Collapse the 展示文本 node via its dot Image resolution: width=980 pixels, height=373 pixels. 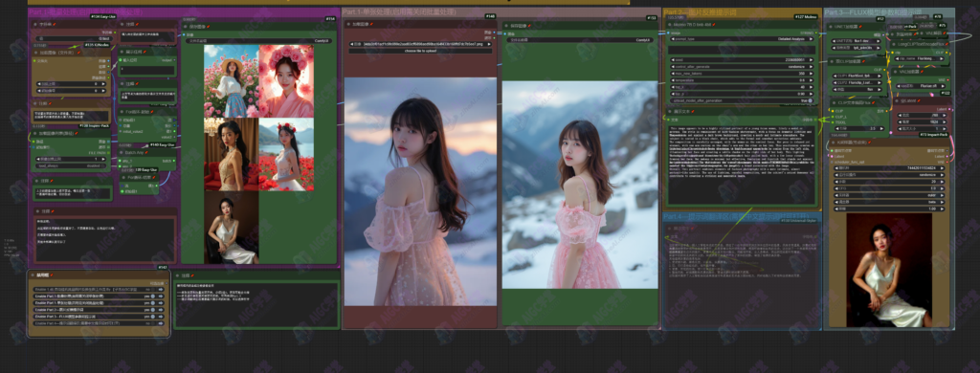[x=670, y=111]
